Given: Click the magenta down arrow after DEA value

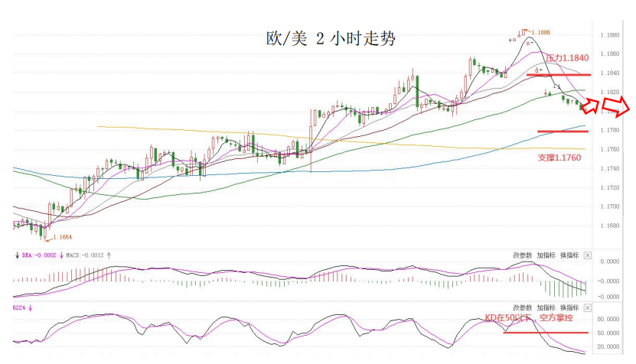Looking at the screenshot, I should click(x=62, y=255).
